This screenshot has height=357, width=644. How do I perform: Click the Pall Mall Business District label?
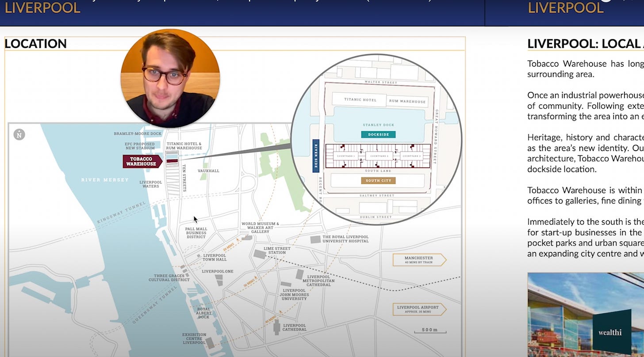point(196,233)
